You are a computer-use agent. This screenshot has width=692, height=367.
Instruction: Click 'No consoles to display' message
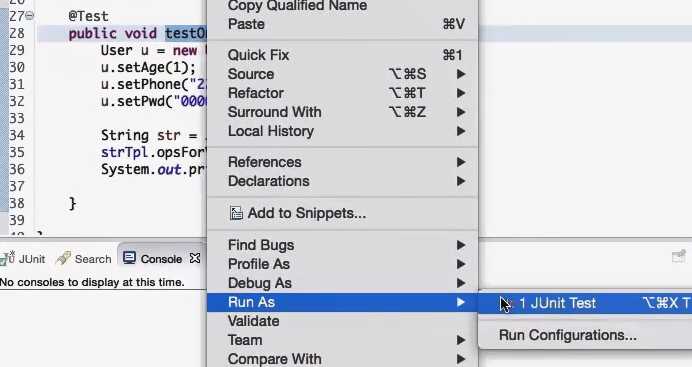pos(92,282)
